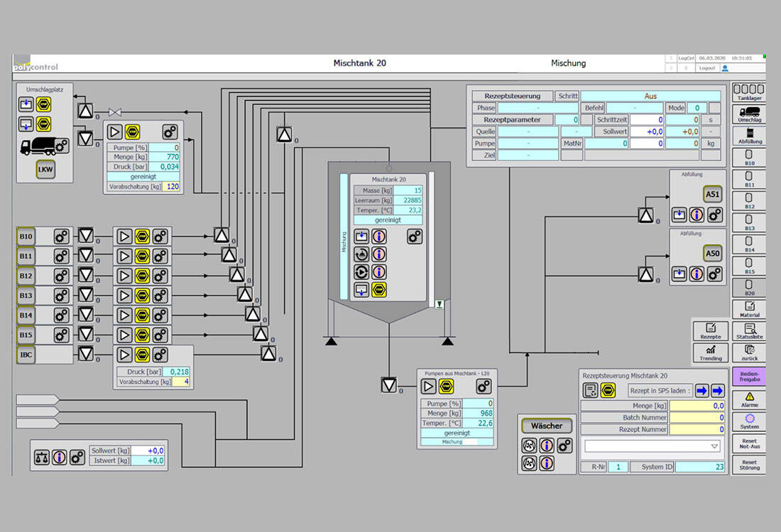Click the user icon next to Logout

tap(725, 68)
